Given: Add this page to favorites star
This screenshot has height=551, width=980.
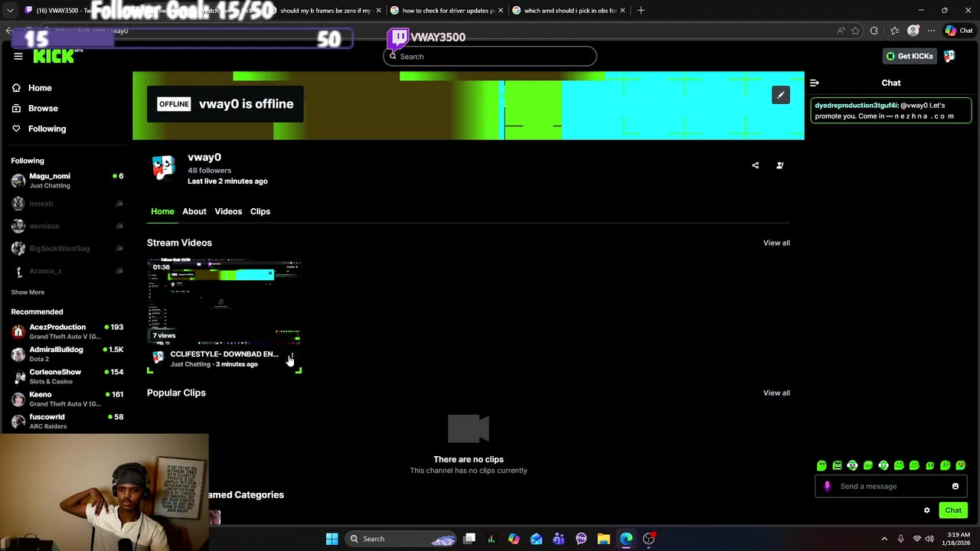Looking at the screenshot, I should 855,31.
